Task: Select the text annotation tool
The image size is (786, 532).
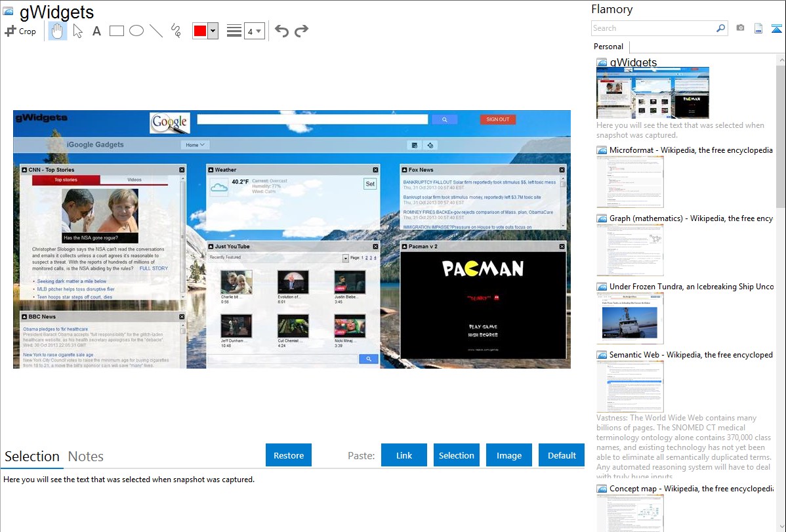Action: point(96,31)
